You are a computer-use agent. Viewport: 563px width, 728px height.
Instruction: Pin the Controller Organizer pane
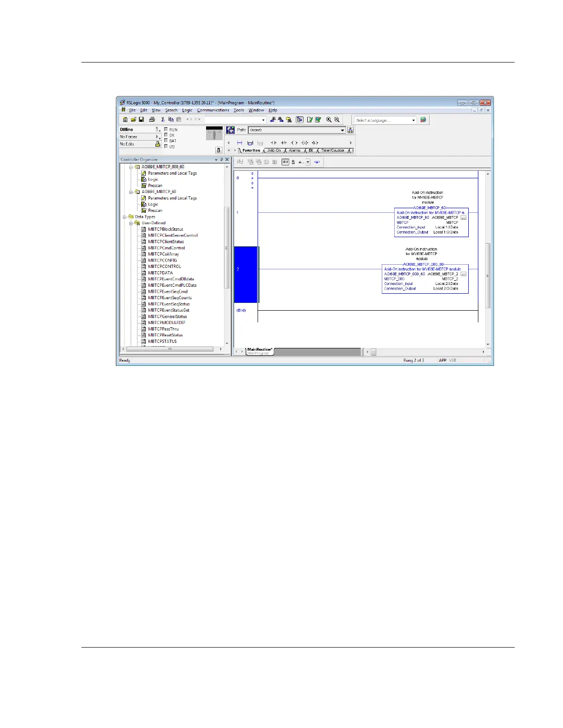(221, 159)
